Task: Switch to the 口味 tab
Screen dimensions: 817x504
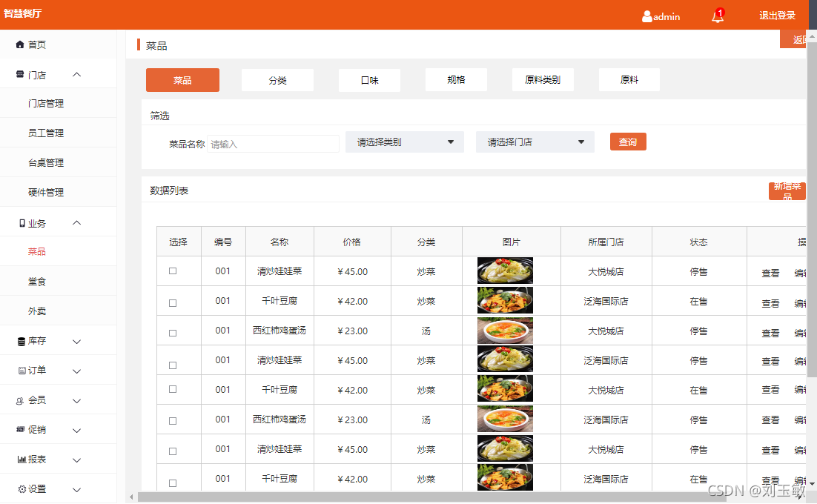Action: 369,80
